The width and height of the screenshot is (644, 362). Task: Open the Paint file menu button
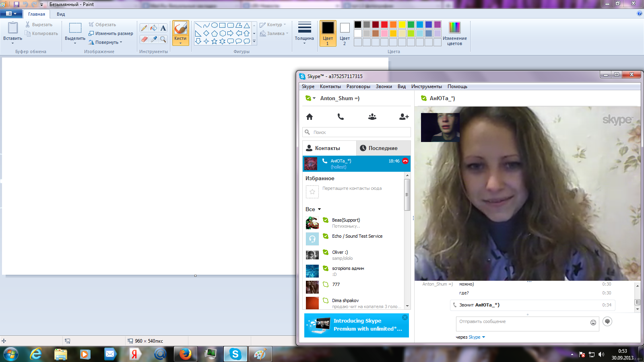[x=11, y=14]
